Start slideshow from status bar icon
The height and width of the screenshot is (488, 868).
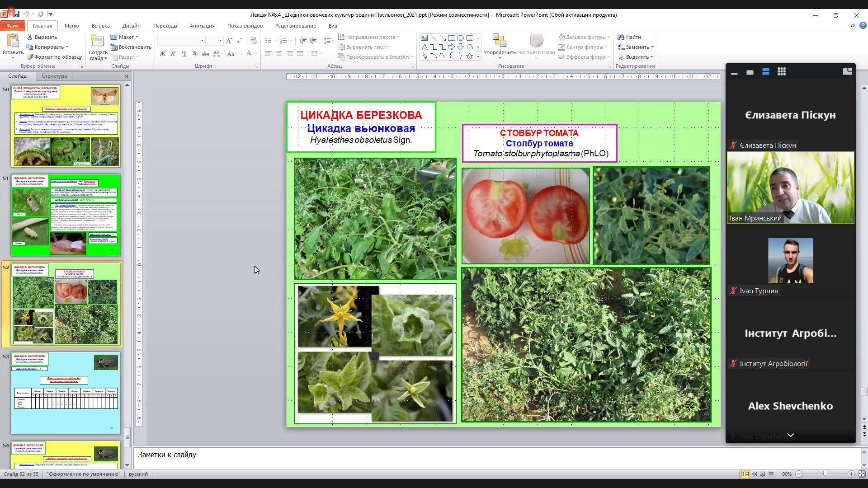tap(771, 474)
